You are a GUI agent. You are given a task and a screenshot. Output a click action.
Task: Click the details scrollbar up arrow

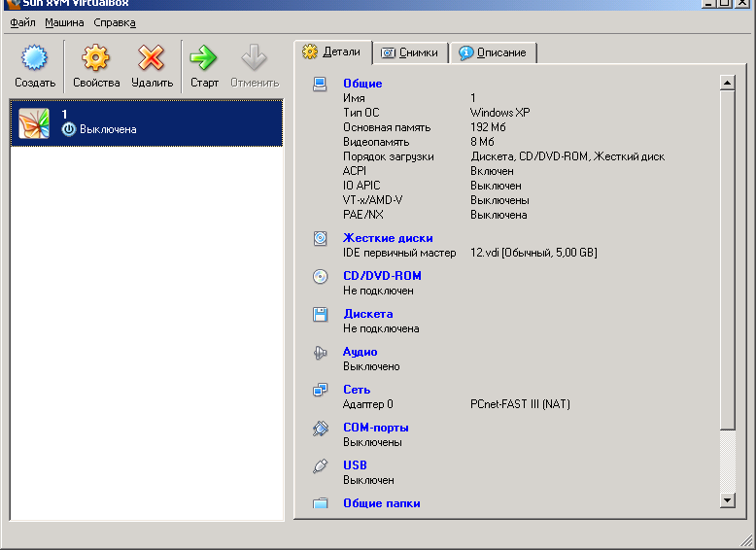[727, 83]
